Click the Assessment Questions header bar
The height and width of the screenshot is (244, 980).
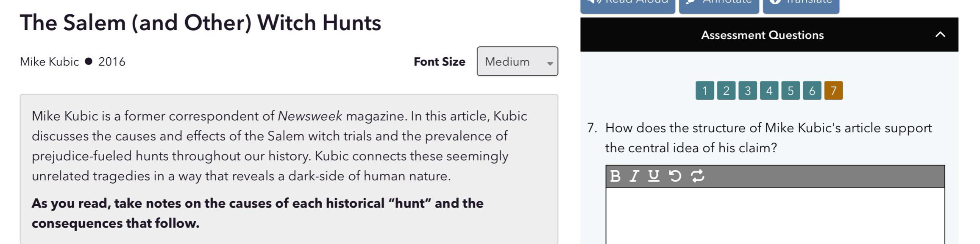769,35
